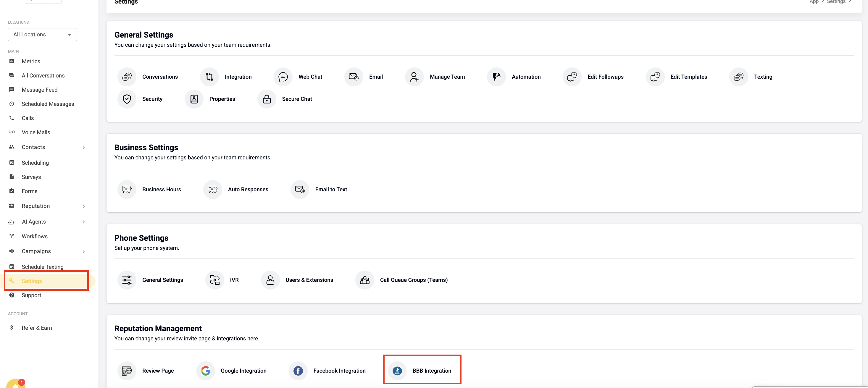Open the BBB Integration logo icon
The image size is (868, 388).
(397, 371)
